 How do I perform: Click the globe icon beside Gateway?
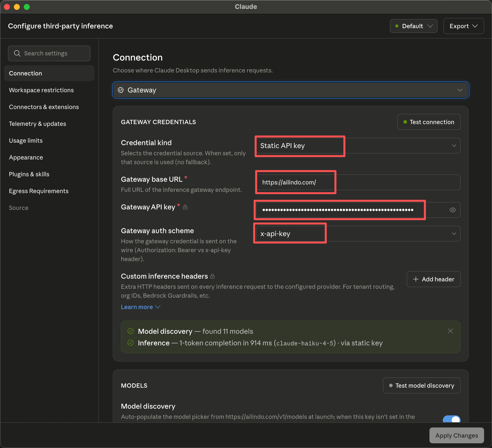tap(121, 90)
